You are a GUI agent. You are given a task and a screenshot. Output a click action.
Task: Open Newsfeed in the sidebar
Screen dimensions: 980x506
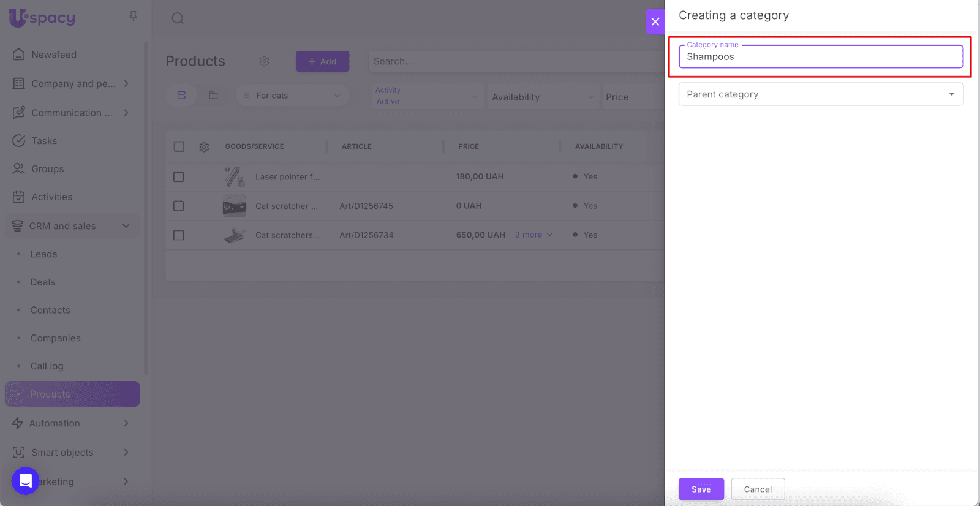click(54, 55)
